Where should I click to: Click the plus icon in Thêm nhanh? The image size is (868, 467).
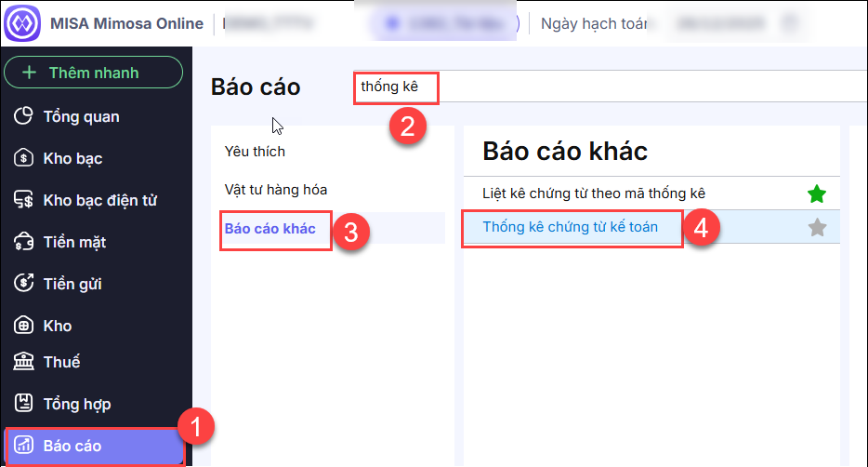(29, 73)
